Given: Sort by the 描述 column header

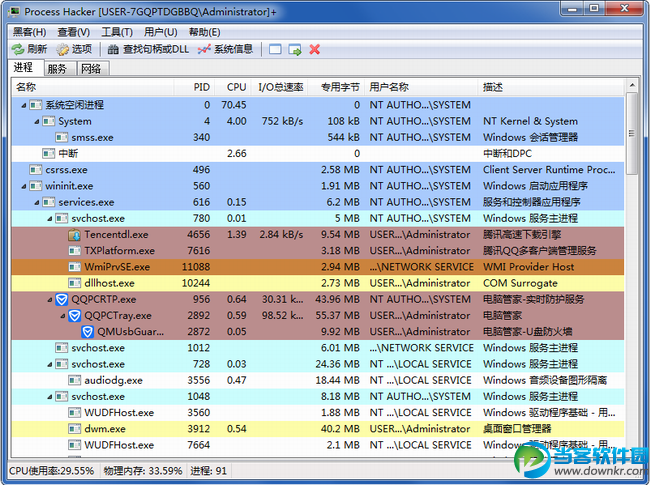Looking at the screenshot, I should tap(551, 87).
